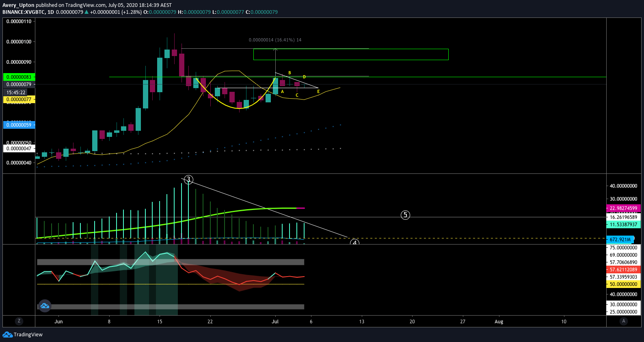Click volume axis tick 30.00000000
Viewport: 644px width, 342px height.
click(x=623, y=199)
